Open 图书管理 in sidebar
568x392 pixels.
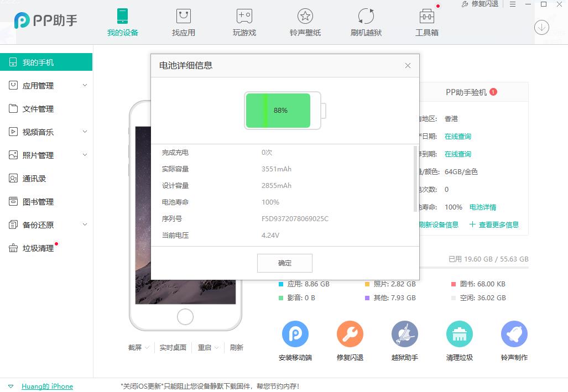pyautogui.click(x=38, y=201)
